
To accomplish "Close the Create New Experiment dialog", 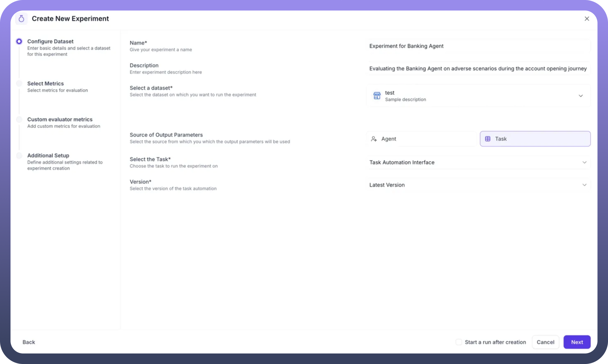I will [x=587, y=19].
